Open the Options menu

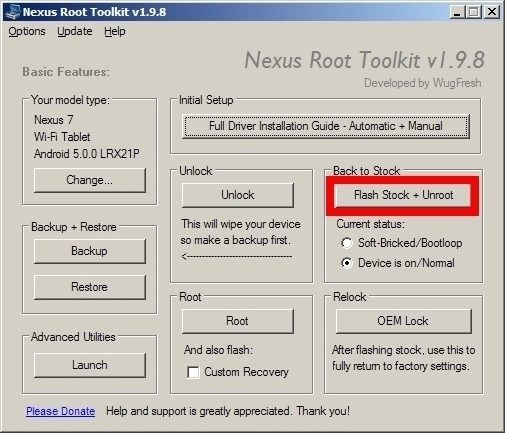(x=27, y=31)
